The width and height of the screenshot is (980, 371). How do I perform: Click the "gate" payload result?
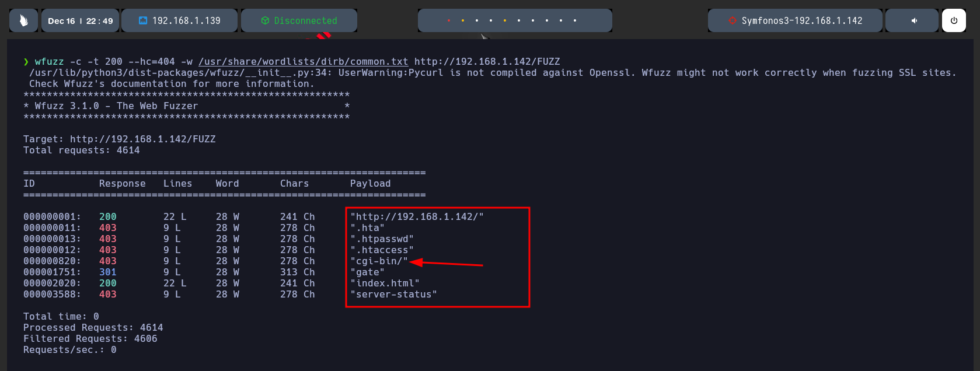click(x=367, y=272)
